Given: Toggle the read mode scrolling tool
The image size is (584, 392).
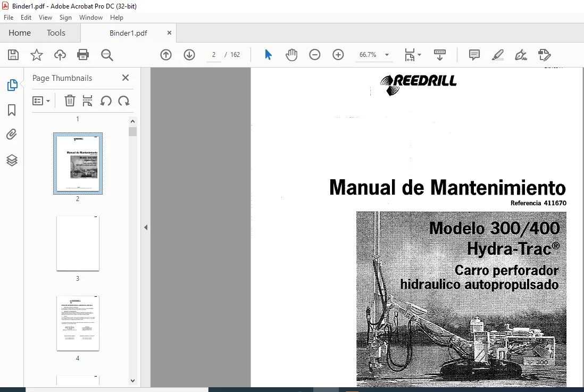Looking at the screenshot, I should (440, 55).
